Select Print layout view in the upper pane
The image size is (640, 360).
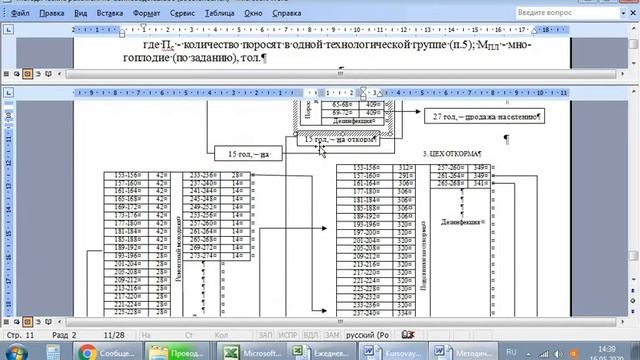tap(27, 74)
